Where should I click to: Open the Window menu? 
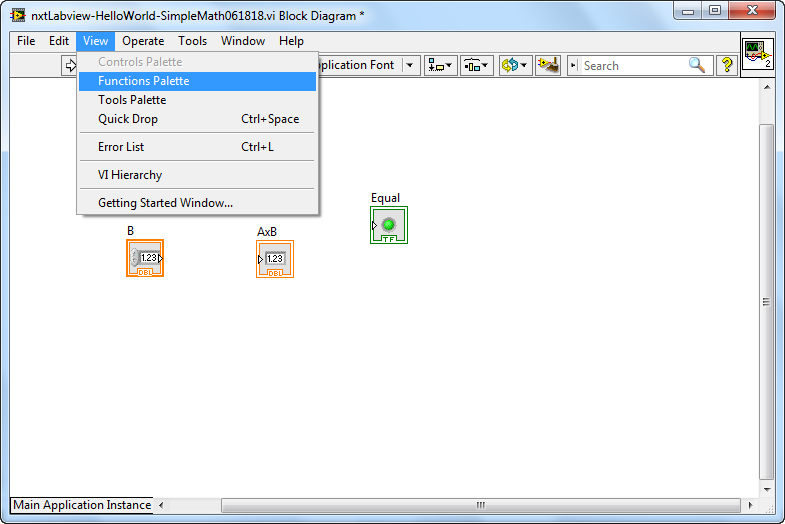pos(243,41)
